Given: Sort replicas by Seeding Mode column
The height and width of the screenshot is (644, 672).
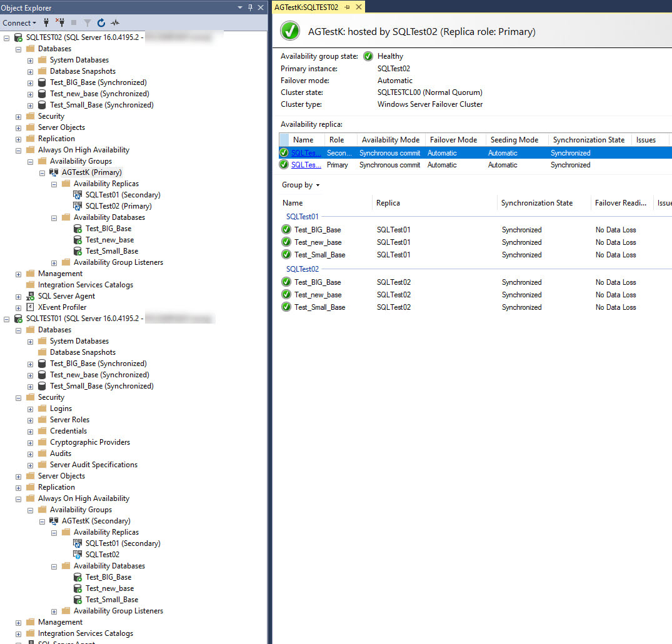Looking at the screenshot, I should (514, 140).
